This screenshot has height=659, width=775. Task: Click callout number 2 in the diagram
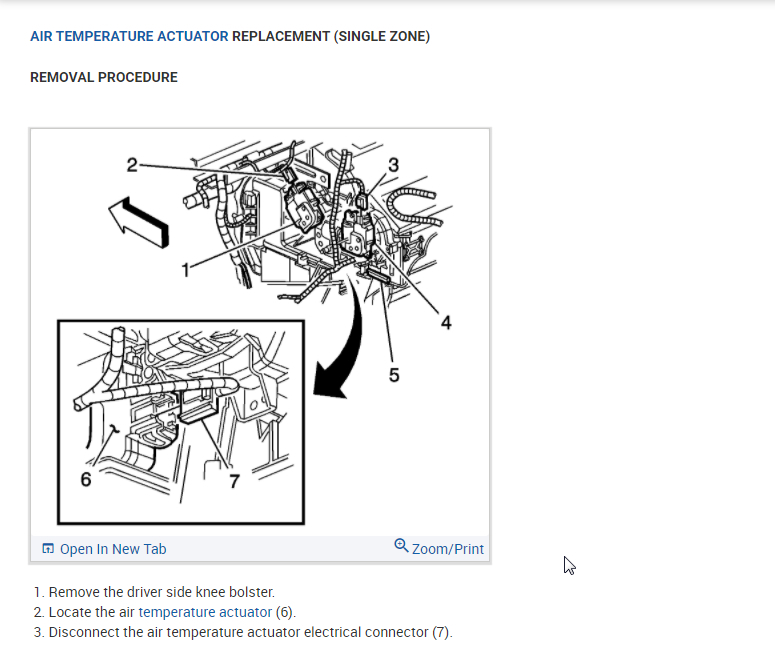[132, 165]
